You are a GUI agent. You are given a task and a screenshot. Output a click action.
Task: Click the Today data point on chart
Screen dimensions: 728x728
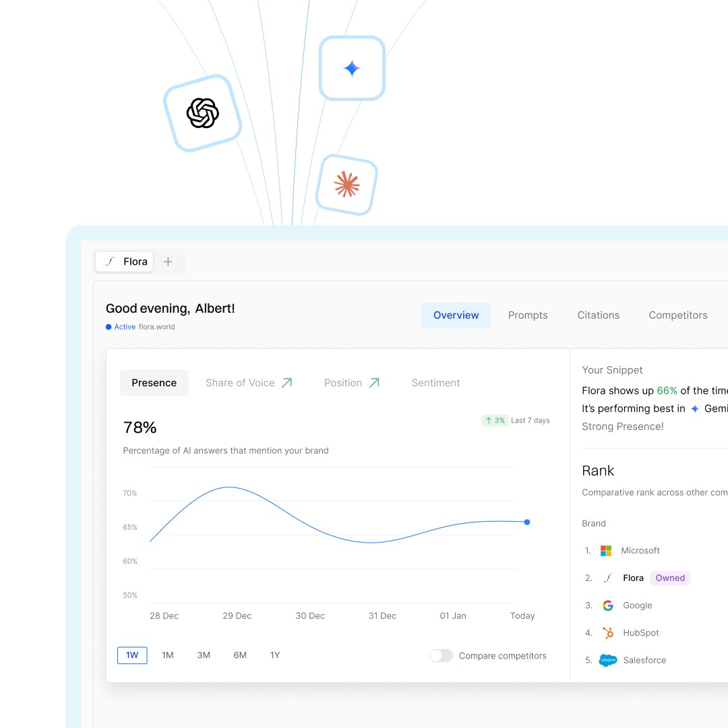pyautogui.click(x=527, y=522)
